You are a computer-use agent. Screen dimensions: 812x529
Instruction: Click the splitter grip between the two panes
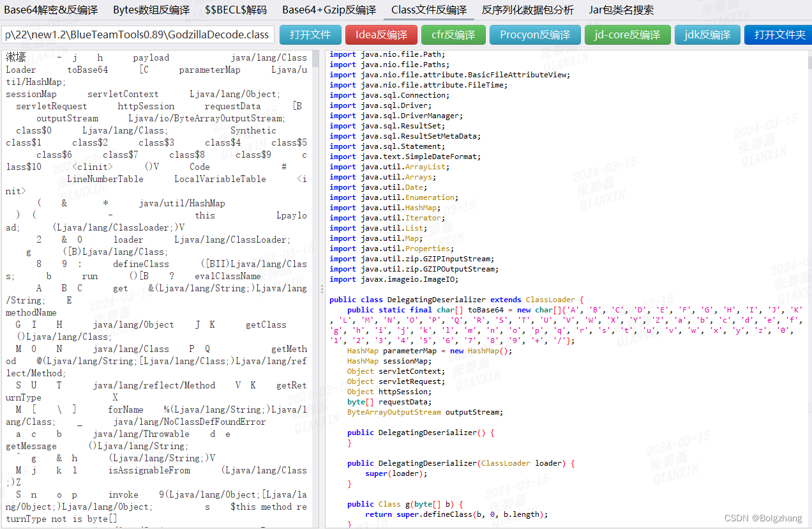click(x=322, y=287)
